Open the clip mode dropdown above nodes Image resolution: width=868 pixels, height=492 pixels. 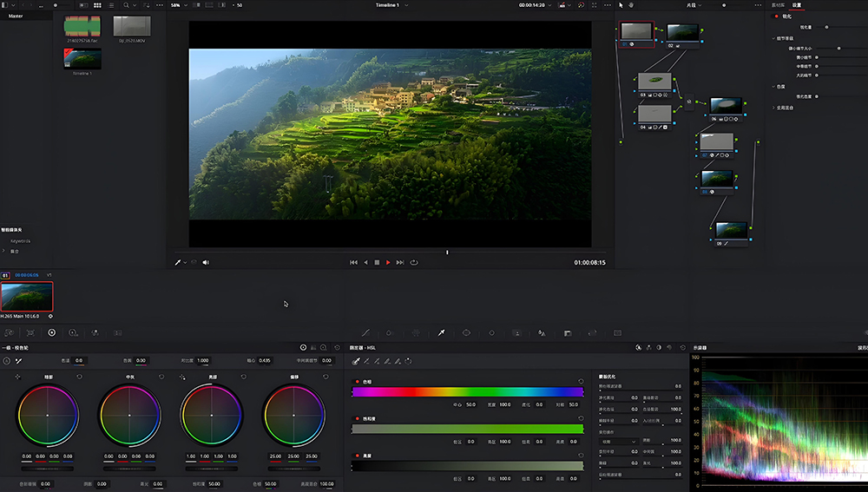coord(694,5)
